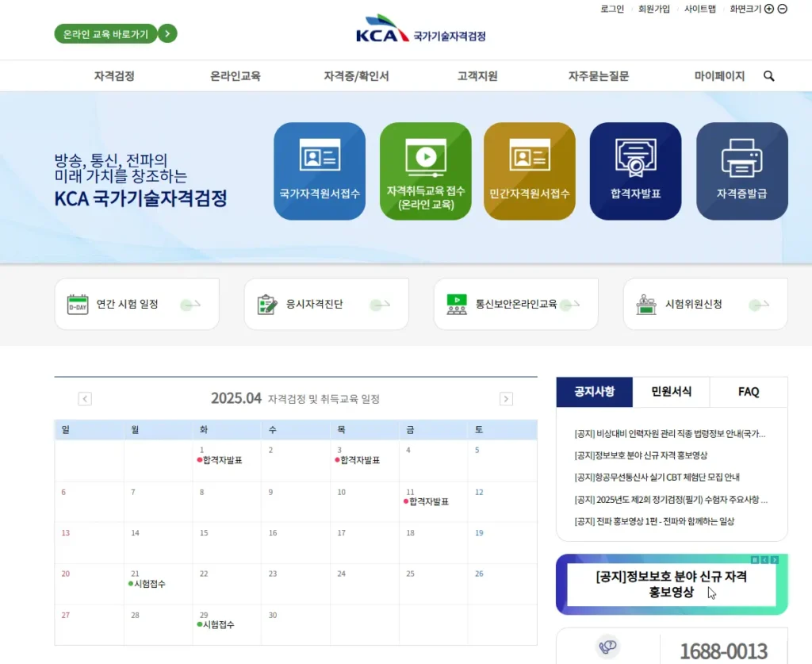Open the 자주묻는질문 menu

tap(599, 76)
